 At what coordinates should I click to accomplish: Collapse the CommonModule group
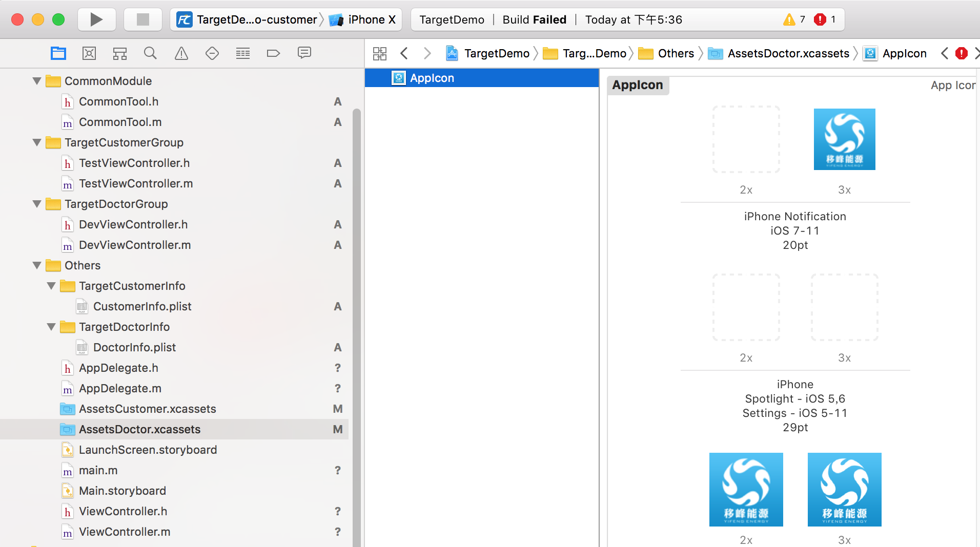[37, 81]
